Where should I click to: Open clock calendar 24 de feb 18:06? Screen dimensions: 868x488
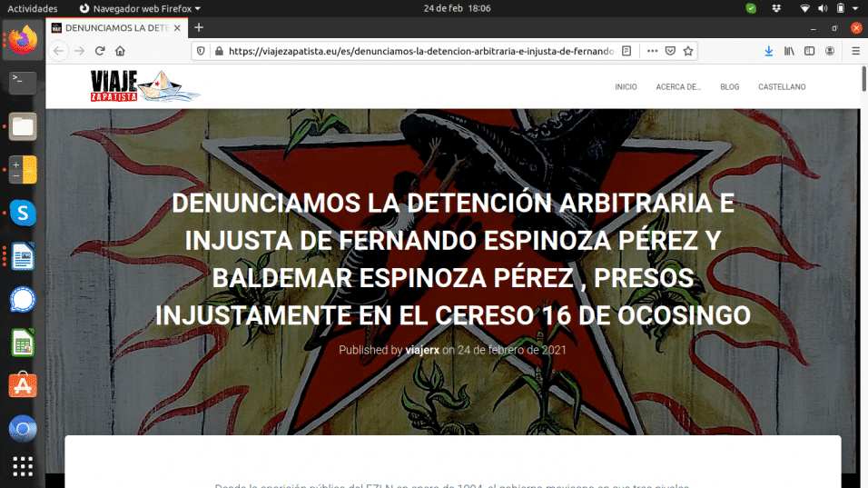point(458,8)
